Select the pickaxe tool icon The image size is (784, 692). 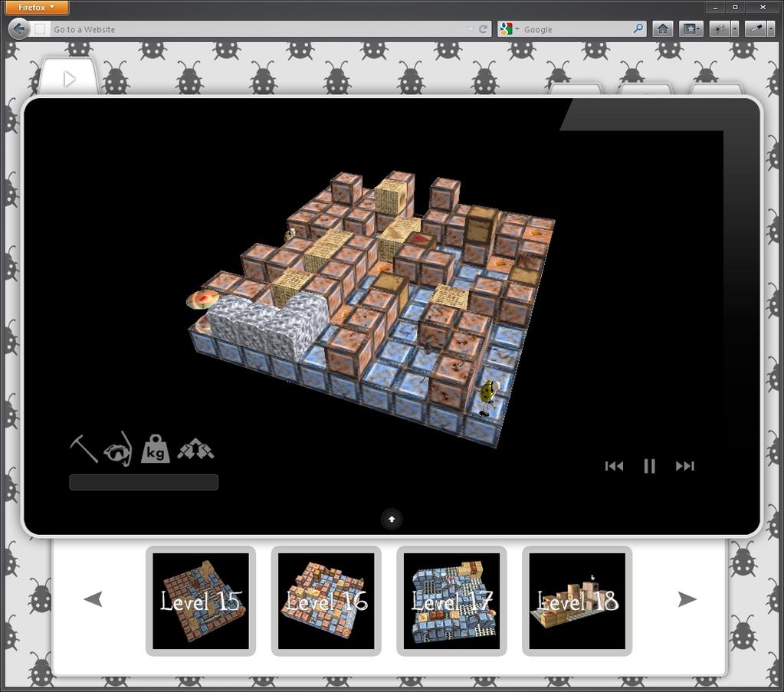click(x=84, y=448)
